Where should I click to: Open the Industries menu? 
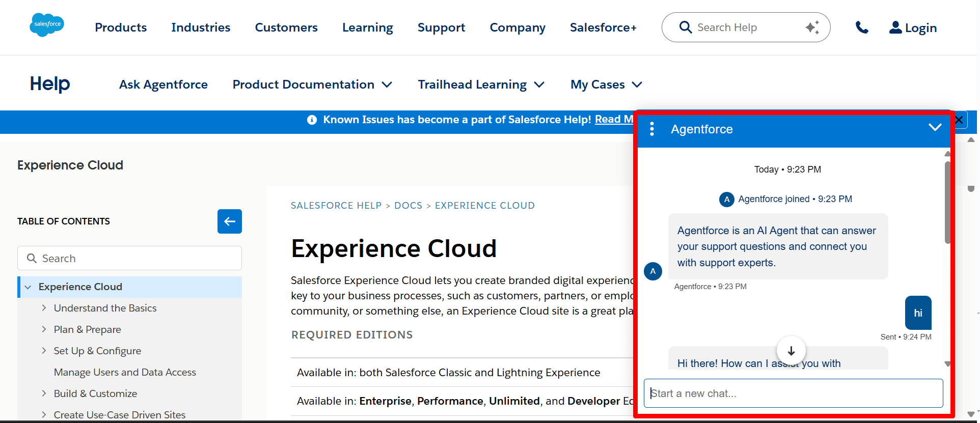click(201, 27)
